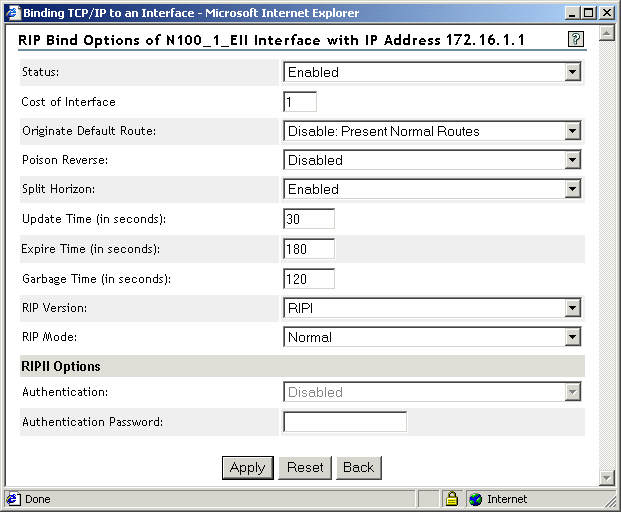Minimize the Internet Explorer window

pos(572,13)
